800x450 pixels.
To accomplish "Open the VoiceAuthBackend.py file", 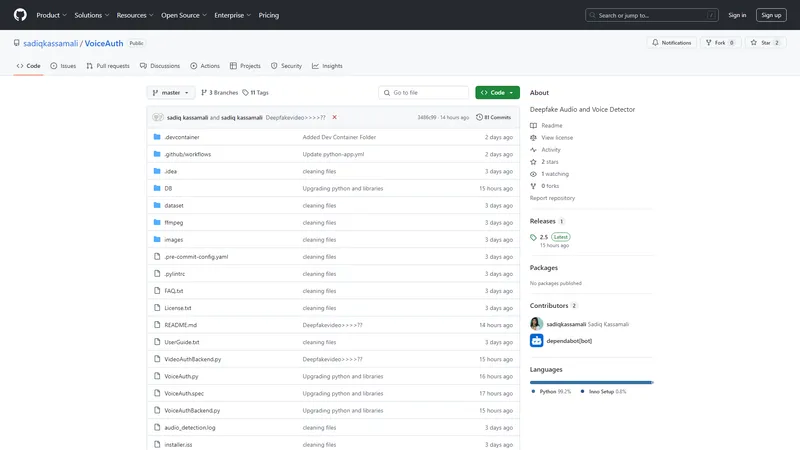I will click(192, 411).
